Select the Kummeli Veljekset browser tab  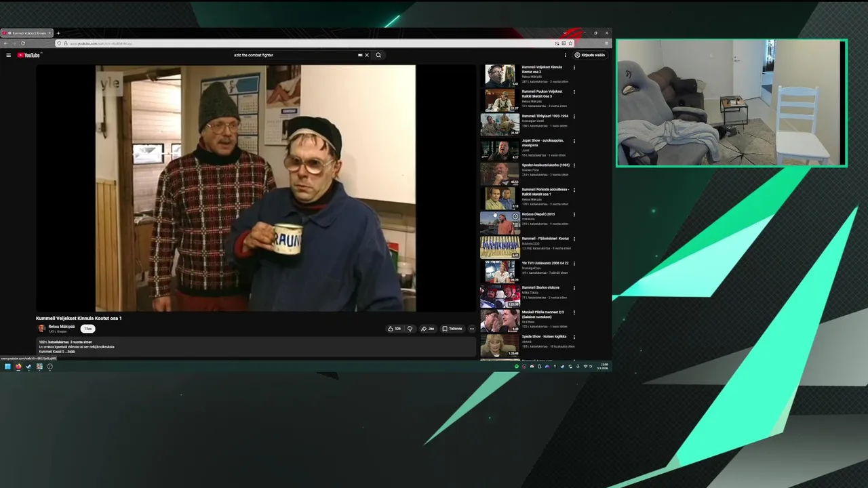point(27,33)
